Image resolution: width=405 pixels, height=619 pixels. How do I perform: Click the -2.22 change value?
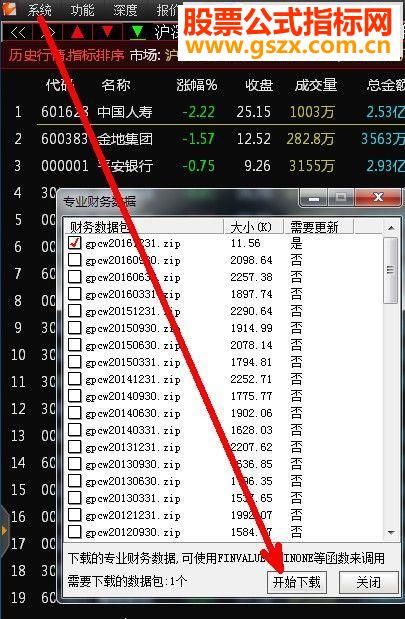[x=199, y=112]
